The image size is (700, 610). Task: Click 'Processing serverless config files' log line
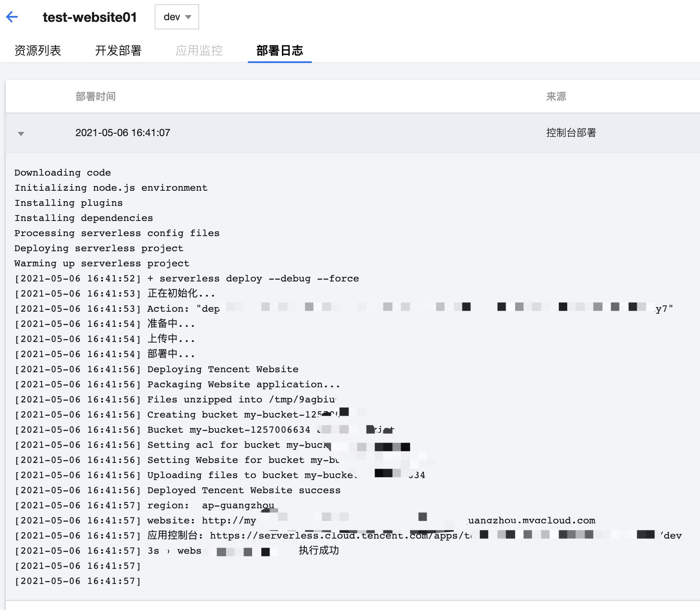117,233
